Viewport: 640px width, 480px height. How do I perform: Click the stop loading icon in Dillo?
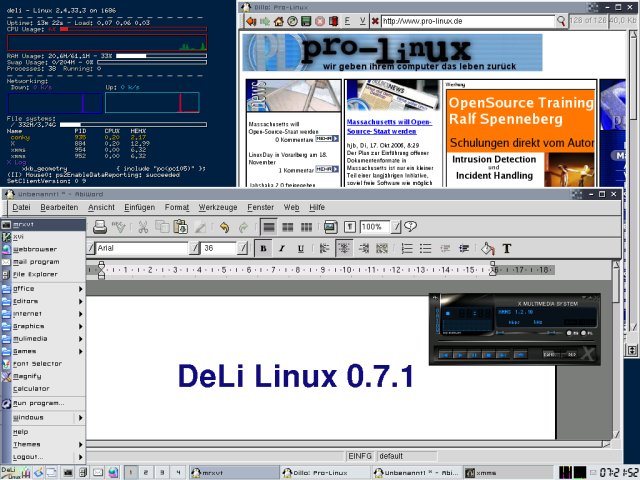coord(320,21)
